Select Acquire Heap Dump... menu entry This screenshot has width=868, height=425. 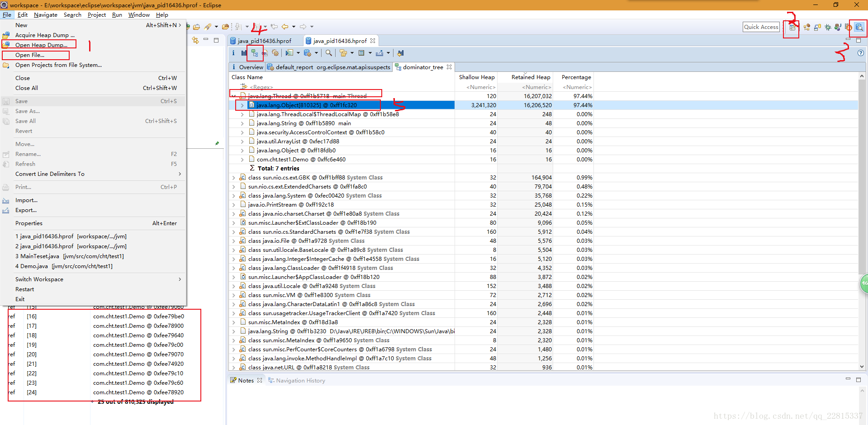pos(45,35)
